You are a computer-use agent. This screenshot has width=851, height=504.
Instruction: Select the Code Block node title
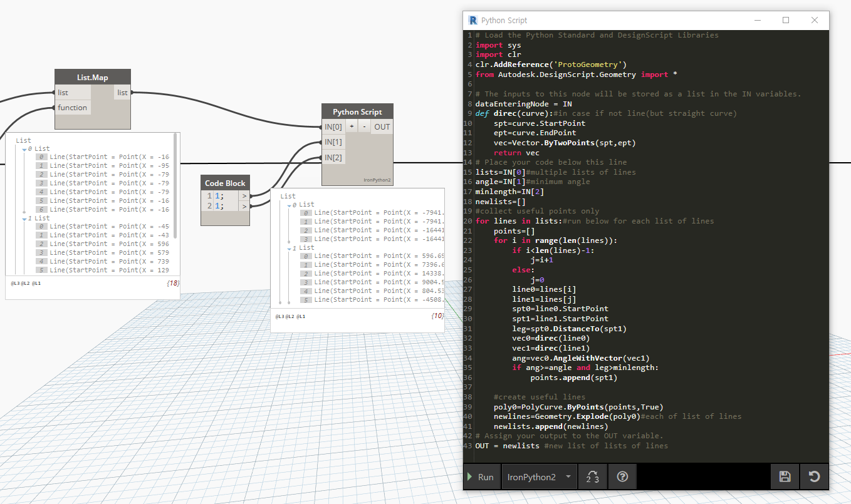tap(226, 183)
